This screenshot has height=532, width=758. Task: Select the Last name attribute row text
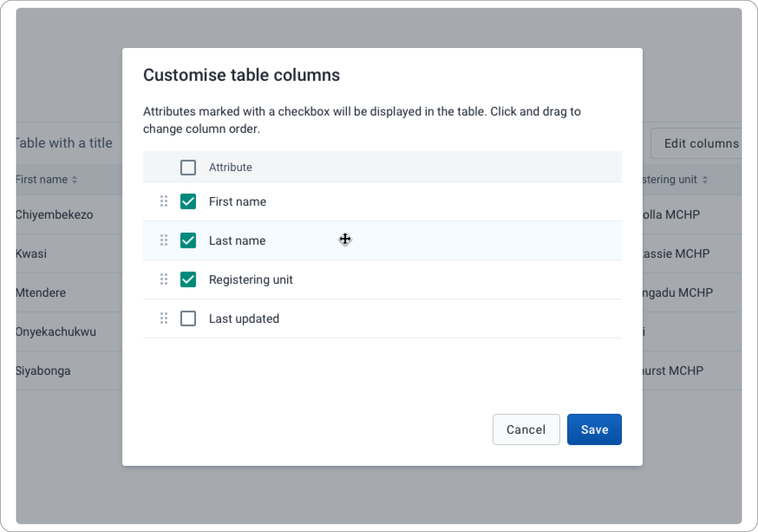(237, 241)
